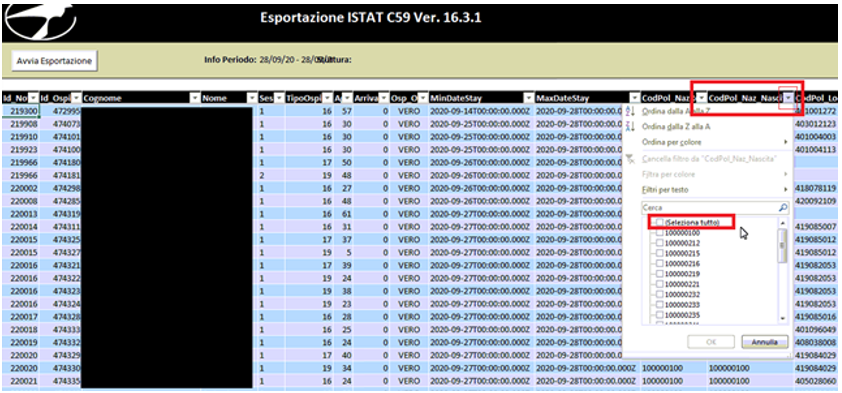Click the magnifier icon in Cerca box
Image resolution: width=842 pixels, height=393 pixels.
pos(783,207)
